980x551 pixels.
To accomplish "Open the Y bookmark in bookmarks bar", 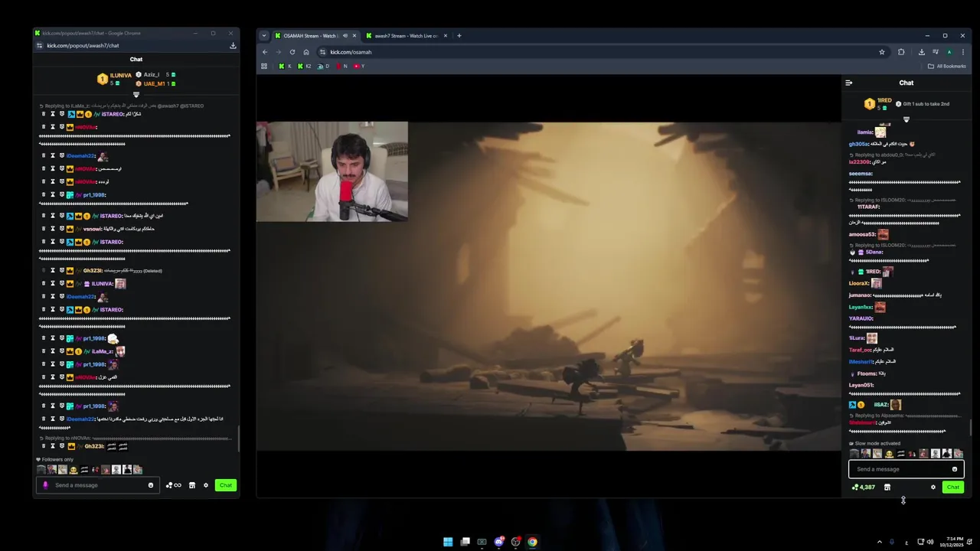I will [x=359, y=67].
